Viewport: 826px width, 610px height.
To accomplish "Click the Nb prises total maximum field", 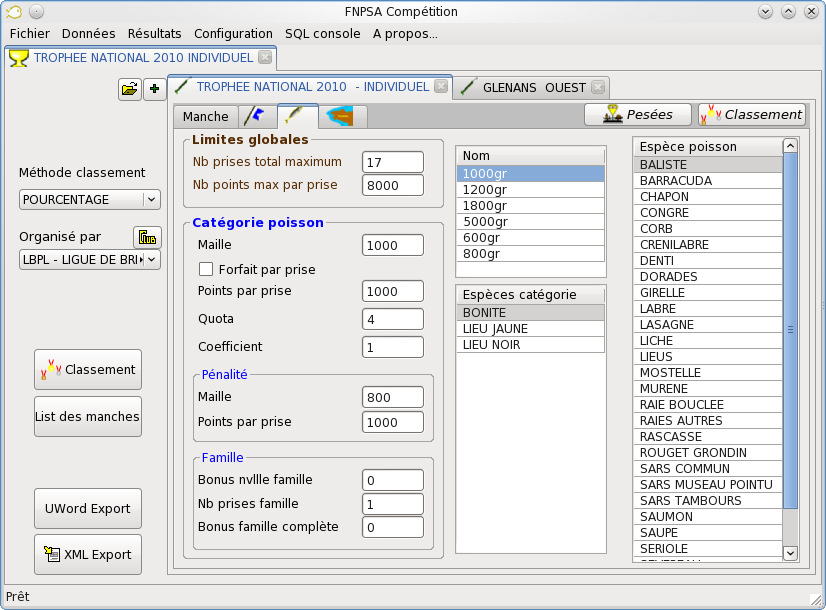I will tap(392, 161).
